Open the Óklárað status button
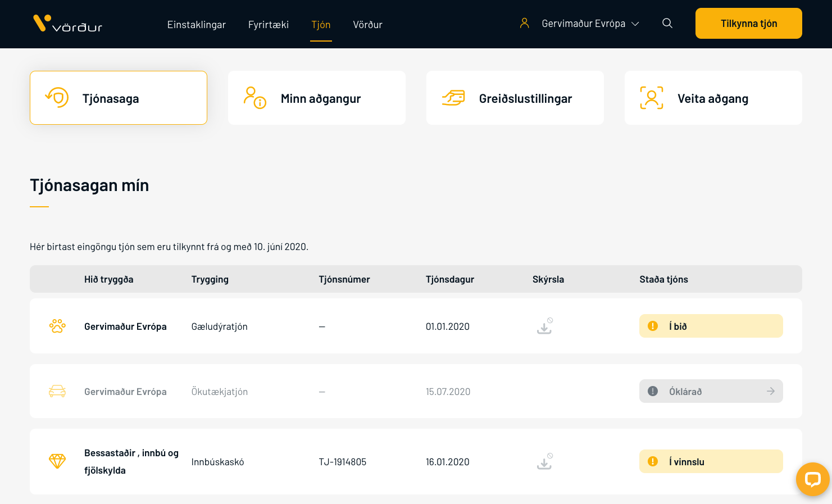 [711, 391]
